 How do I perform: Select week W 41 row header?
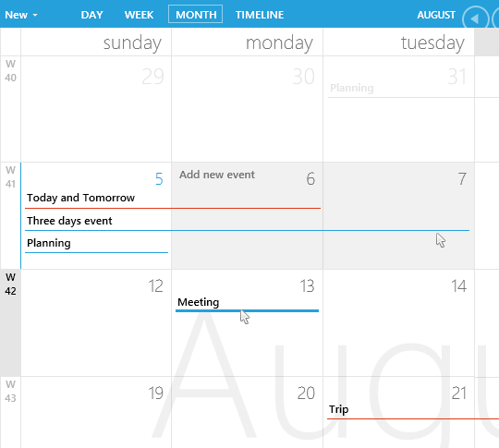coord(10,216)
